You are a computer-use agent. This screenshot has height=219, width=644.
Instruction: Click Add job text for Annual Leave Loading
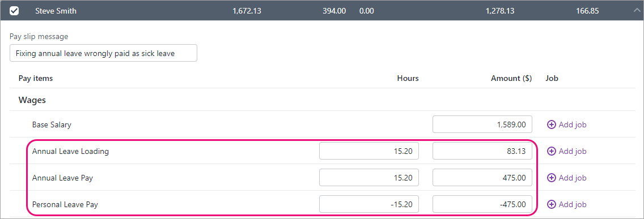(x=573, y=151)
